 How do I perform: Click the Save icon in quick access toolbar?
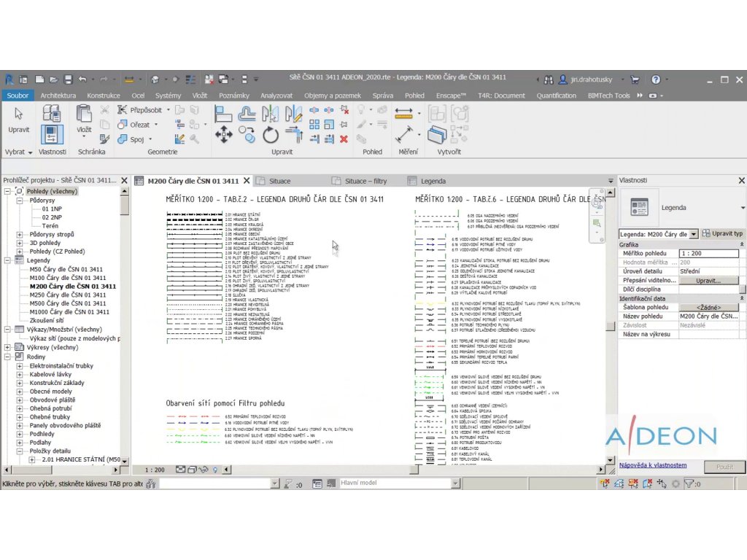pos(68,79)
